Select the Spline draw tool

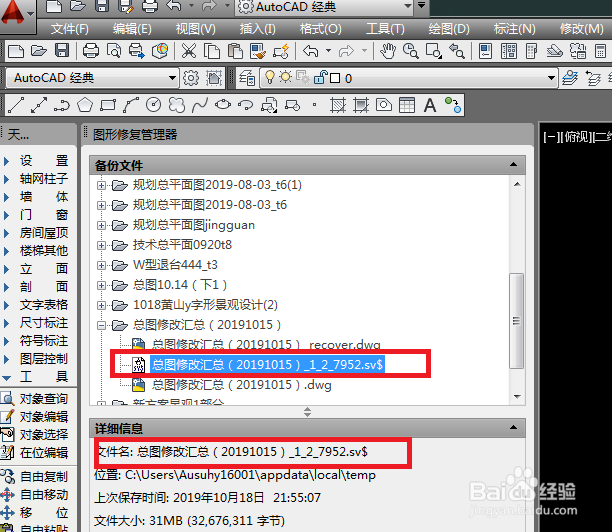click(200, 105)
